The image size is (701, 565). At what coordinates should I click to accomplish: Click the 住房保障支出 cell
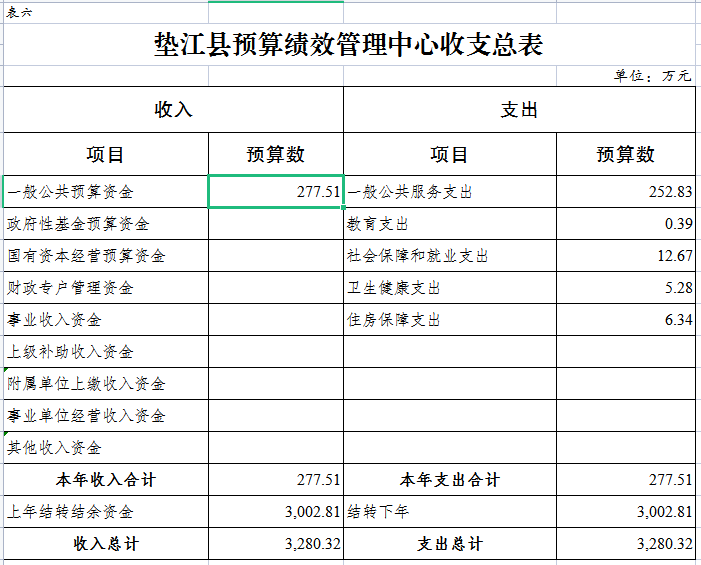pos(450,320)
